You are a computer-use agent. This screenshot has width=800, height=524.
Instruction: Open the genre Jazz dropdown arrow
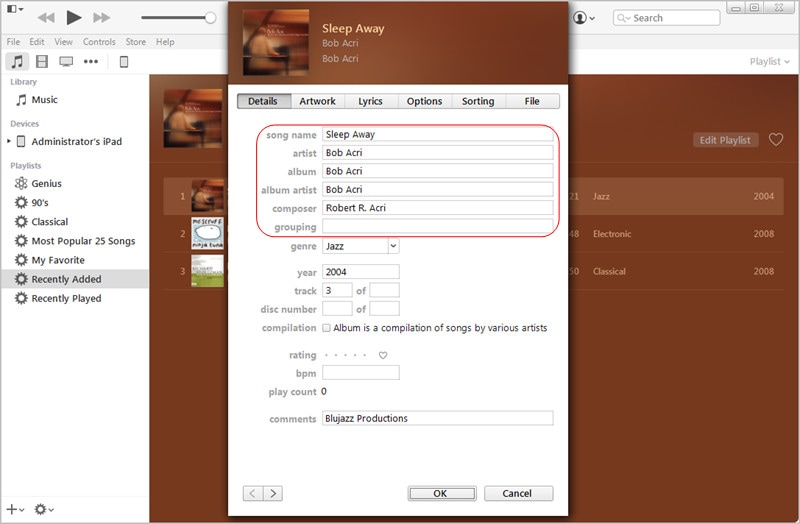coord(393,246)
